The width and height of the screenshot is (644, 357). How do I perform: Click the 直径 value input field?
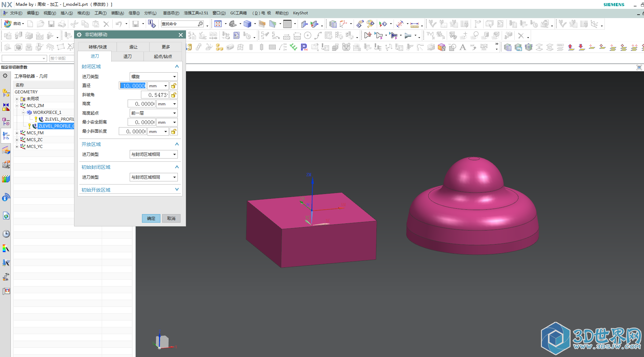point(133,86)
